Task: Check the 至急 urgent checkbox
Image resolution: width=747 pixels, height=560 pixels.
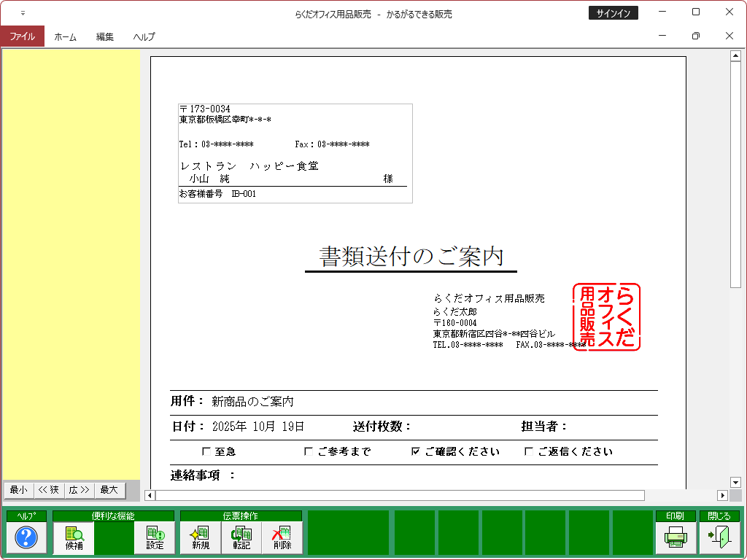Action: click(x=206, y=451)
